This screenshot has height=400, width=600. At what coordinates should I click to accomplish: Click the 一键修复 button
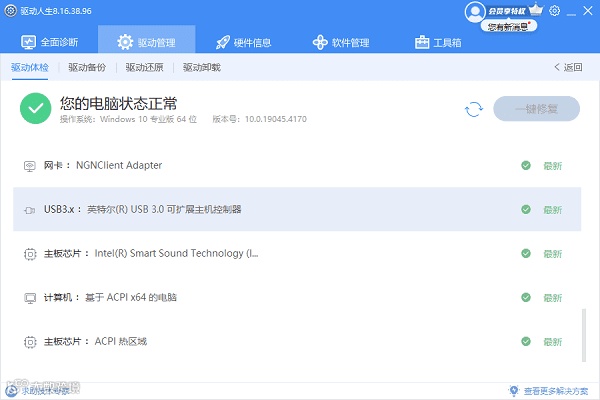(x=536, y=109)
